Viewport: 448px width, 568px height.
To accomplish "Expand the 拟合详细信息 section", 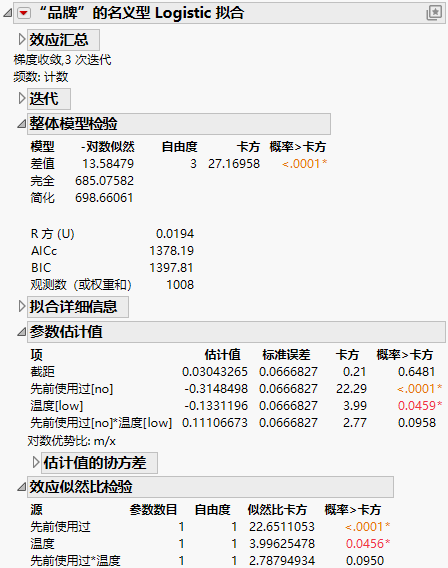I will pos(22,306).
